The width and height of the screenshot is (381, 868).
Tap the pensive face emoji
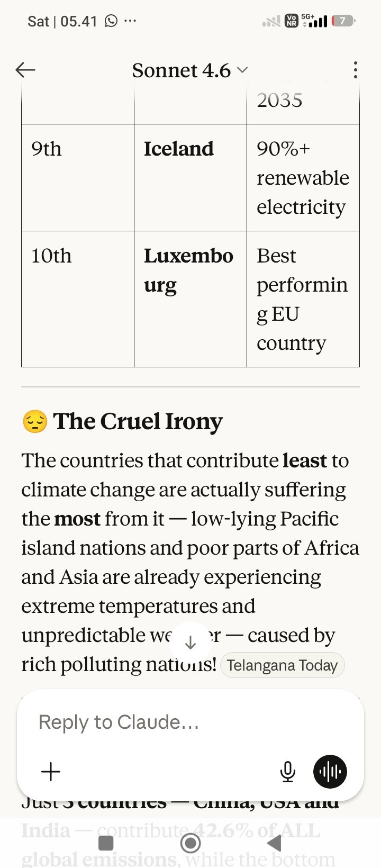tap(35, 422)
